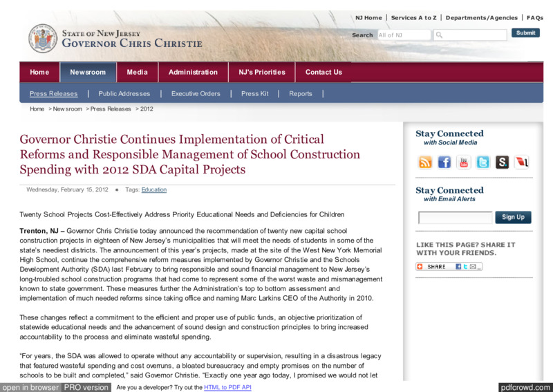Open the Administration navigation tab
553x392 pixels.
(x=193, y=73)
